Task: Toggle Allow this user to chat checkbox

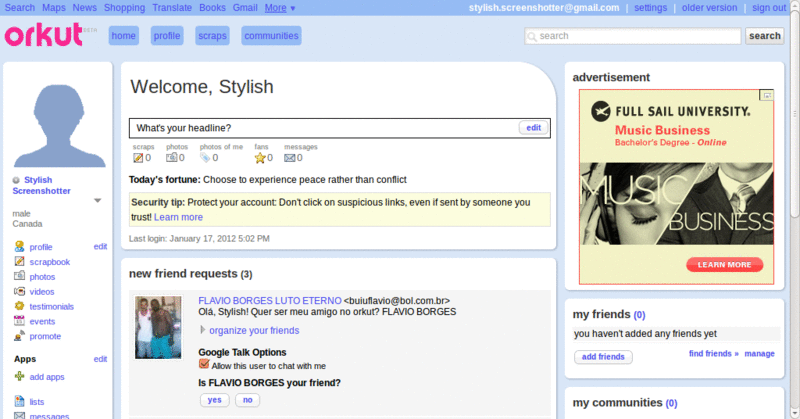Action: point(204,364)
